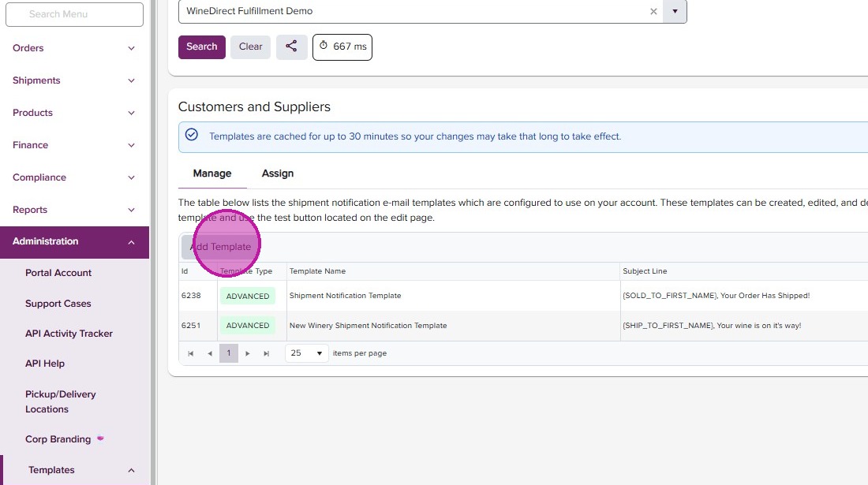Go to first page of templates
868x485 pixels.
pos(191,353)
